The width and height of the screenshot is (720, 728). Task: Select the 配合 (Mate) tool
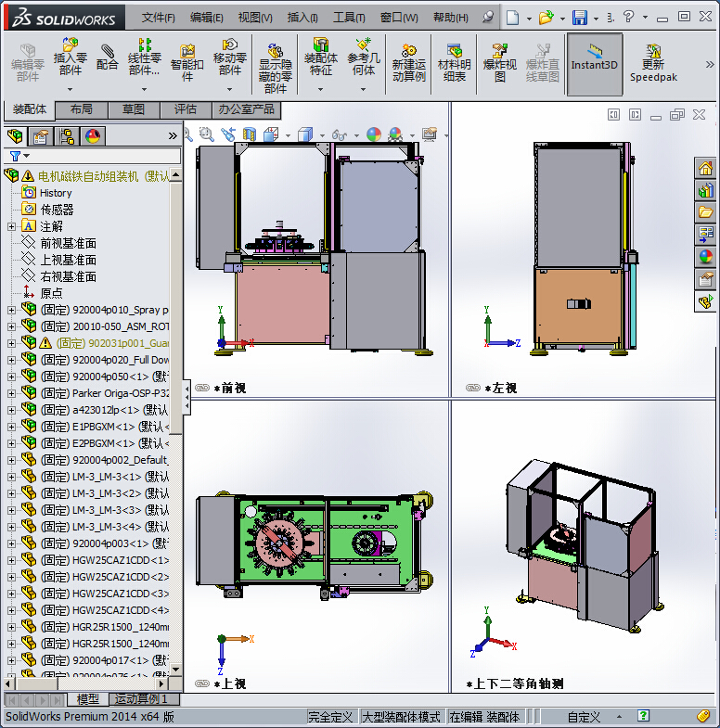pos(107,57)
